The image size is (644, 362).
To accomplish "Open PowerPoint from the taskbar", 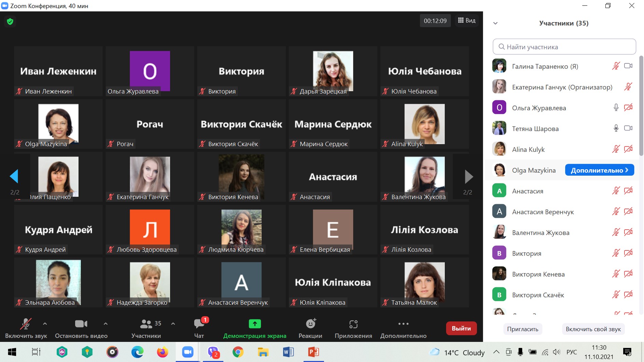I will click(313, 352).
